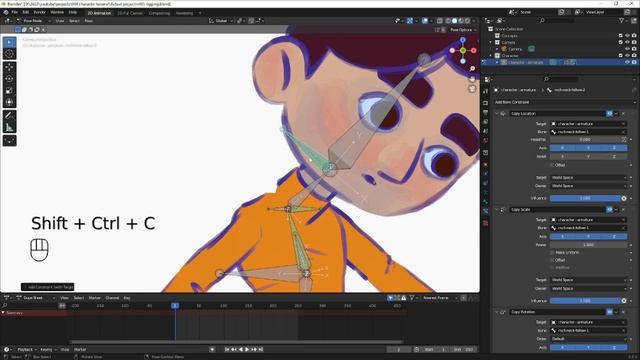
Task: Select the Transform tool
Action: click(x=9, y=102)
